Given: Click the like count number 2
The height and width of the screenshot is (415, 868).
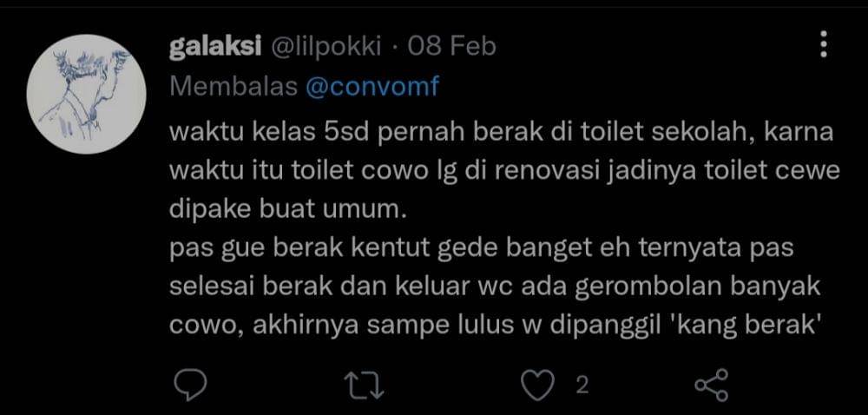Looking at the screenshot, I should (x=582, y=384).
